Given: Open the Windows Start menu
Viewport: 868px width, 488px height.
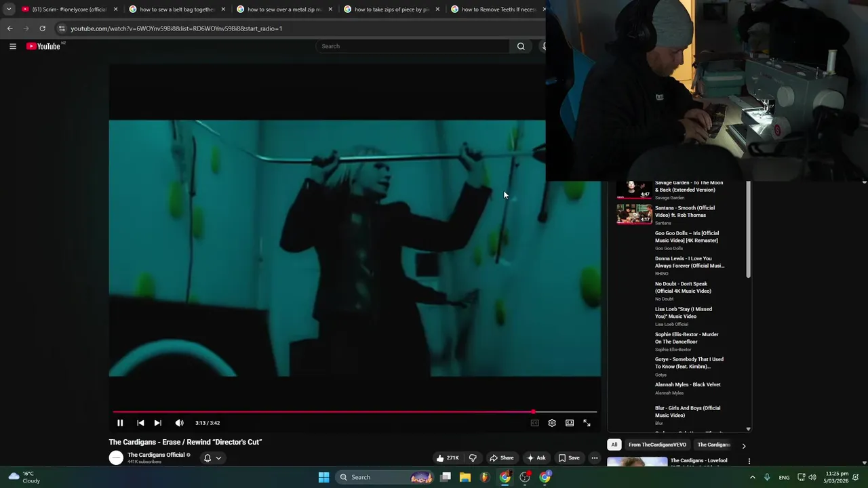Looking at the screenshot, I should 324,477.
